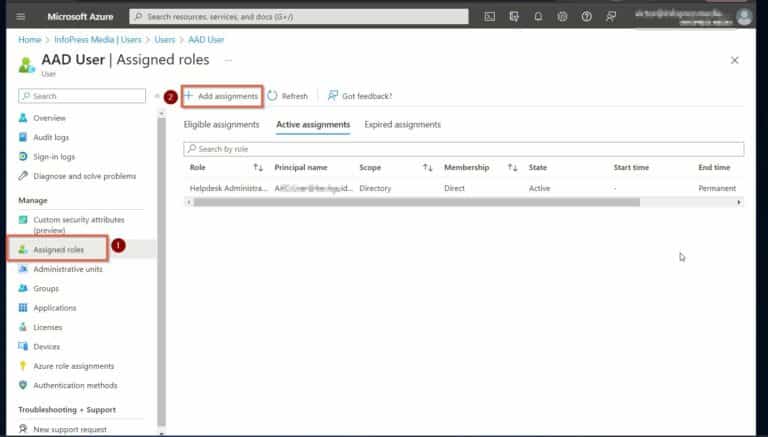Click the Principal name column header
The width and height of the screenshot is (768, 437).
click(300, 168)
